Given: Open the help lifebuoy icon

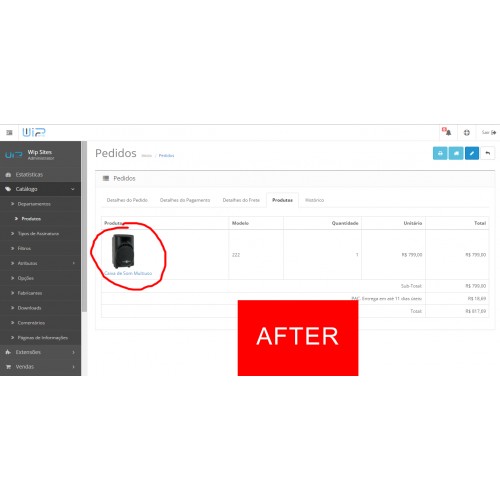Looking at the screenshot, I should [x=467, y=133].
